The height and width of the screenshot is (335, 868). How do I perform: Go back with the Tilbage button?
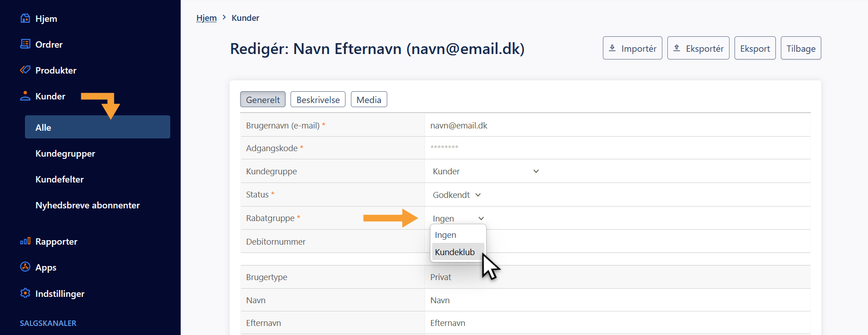point(800,49)
